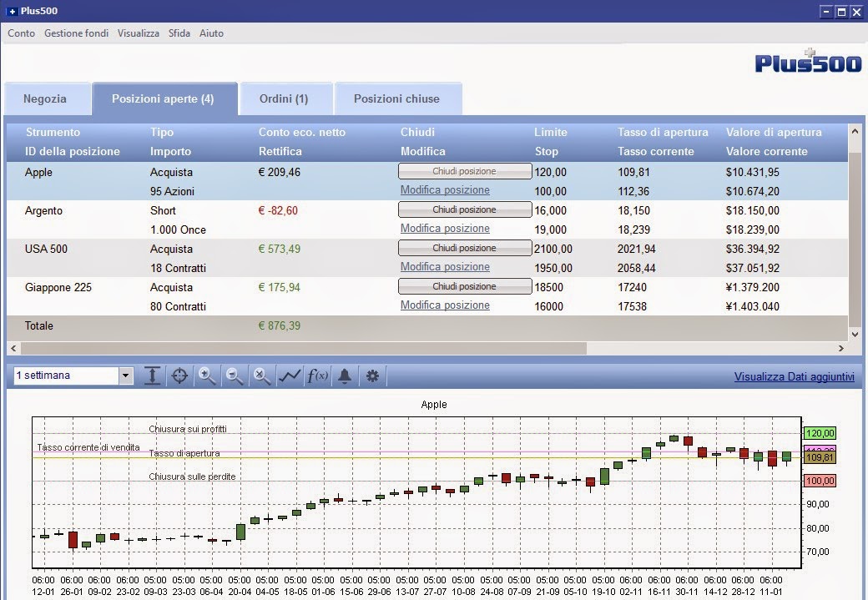Open chart settings gear icon

(372, 376)
